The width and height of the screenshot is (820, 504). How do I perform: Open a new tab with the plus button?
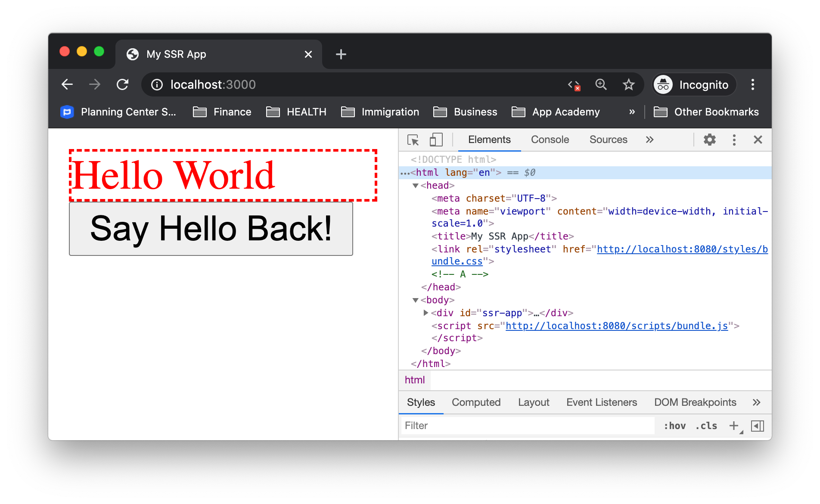coord(341,54)
